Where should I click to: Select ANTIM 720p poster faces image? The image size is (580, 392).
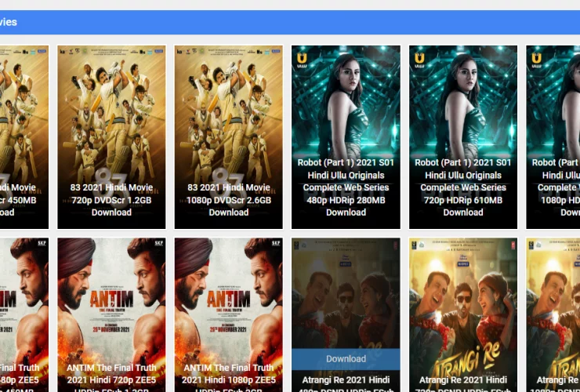pos(111,290)
